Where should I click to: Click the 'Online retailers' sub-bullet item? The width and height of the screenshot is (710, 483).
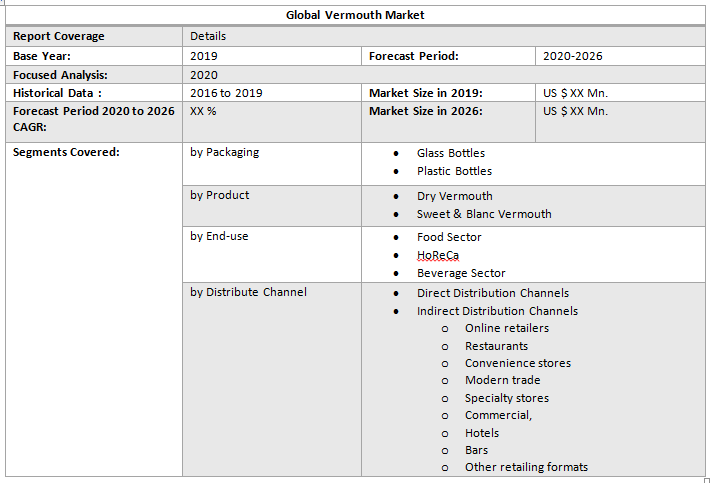pyautogui.click(x=506, y=328)
